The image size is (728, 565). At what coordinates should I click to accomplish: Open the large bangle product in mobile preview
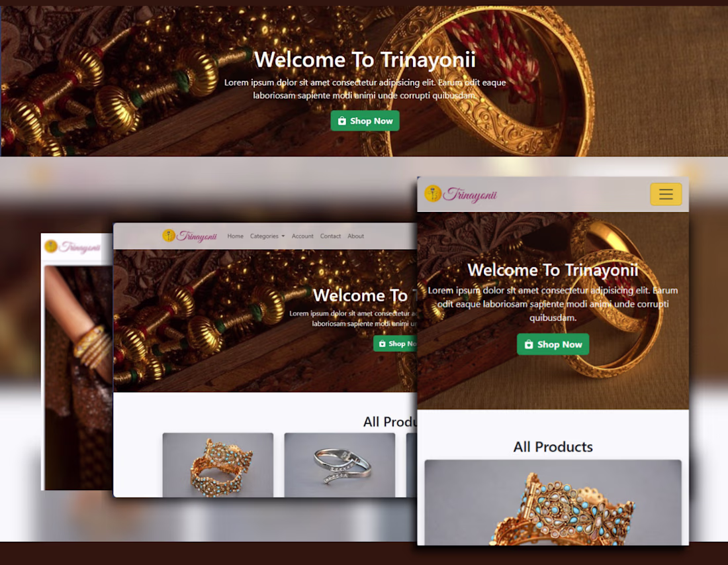click(553, 502)
